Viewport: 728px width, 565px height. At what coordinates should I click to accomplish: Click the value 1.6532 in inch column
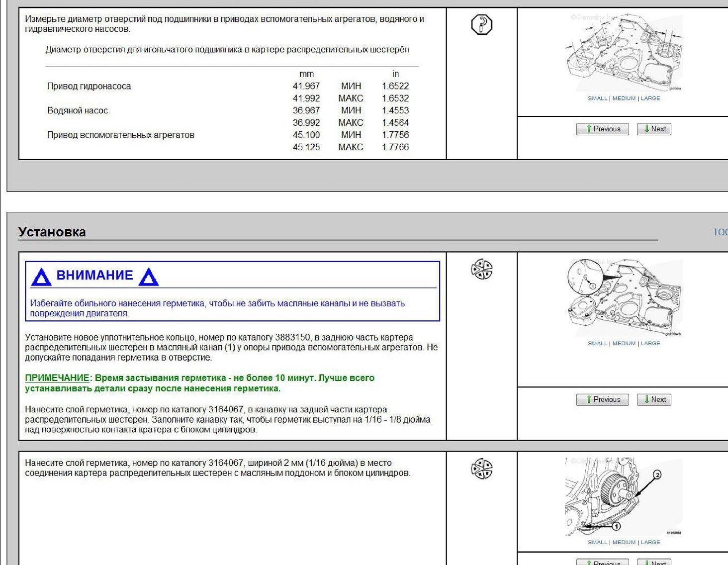point(395,98)
